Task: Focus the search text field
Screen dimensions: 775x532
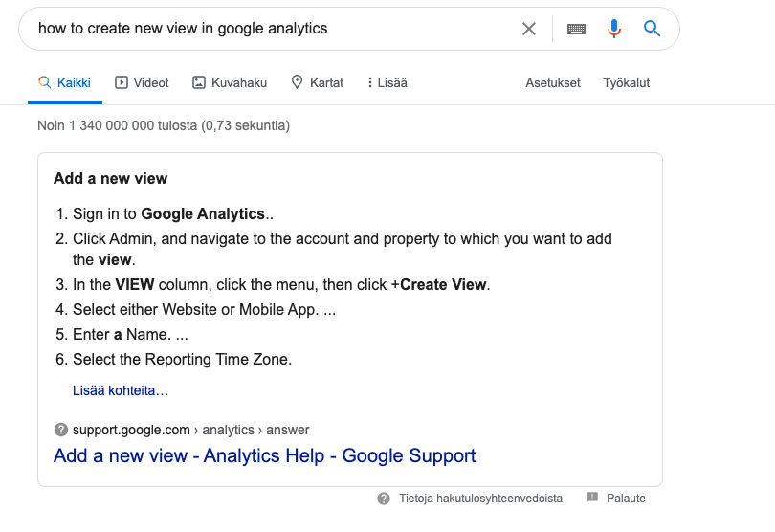Action: [x=272, y=29]
